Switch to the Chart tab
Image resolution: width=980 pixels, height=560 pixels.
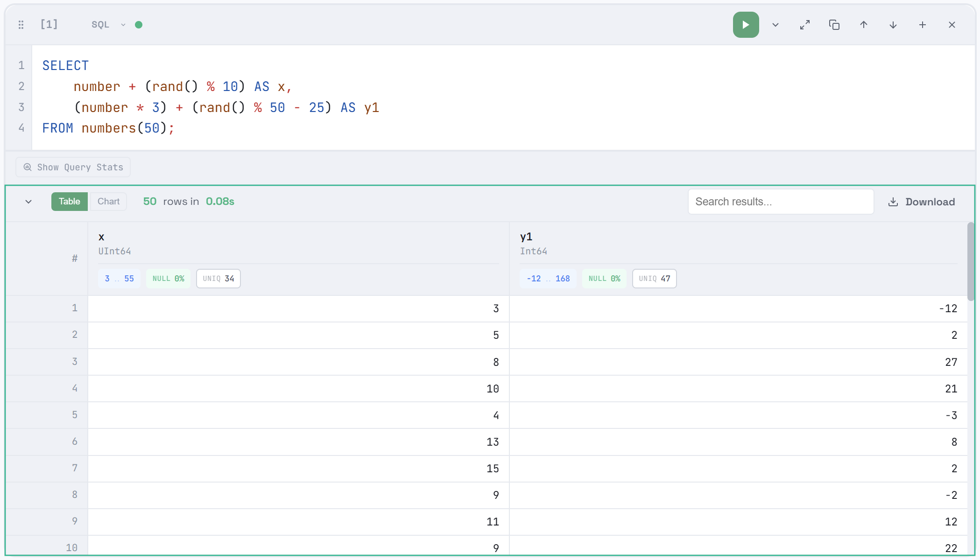click(108, 201)
